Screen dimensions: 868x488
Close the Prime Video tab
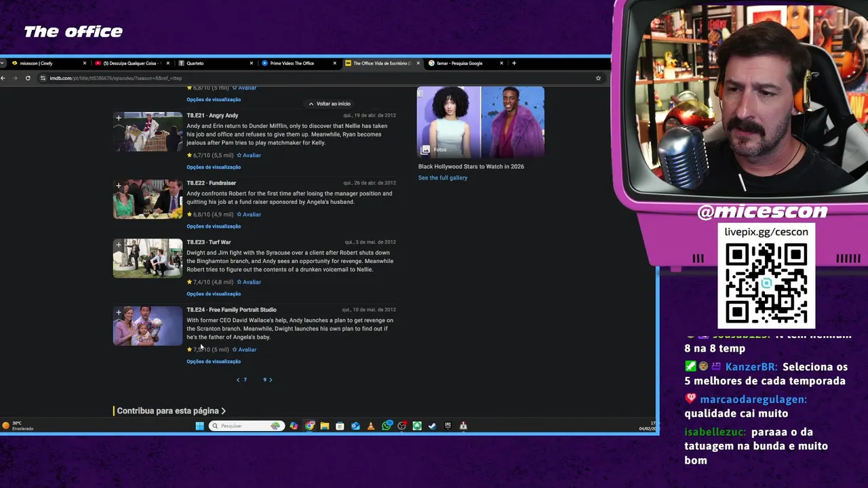tap(334, 63)
